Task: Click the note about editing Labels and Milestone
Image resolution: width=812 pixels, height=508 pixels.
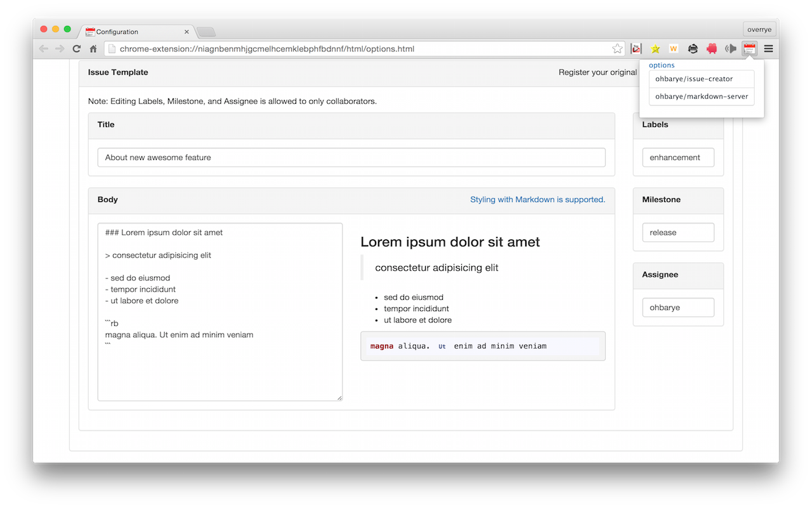Action: pyautogui.click(x=232, y=101)
